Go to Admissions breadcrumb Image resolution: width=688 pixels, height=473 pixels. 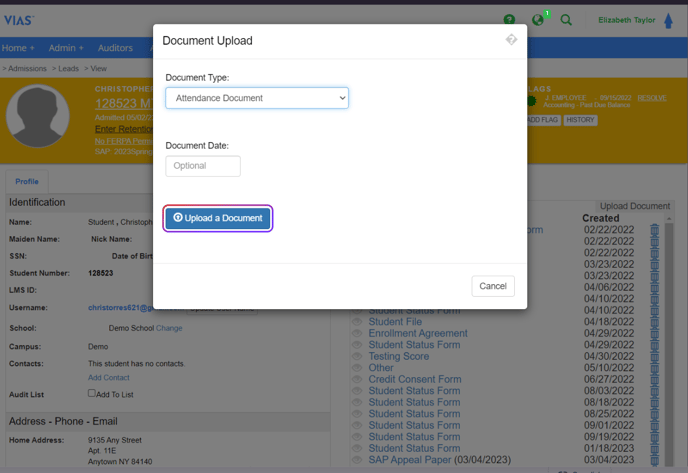(27, 68)
